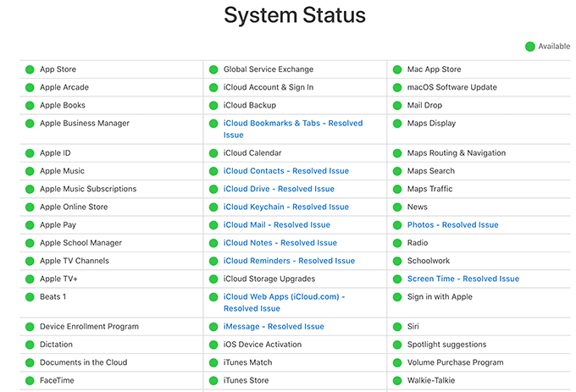The height and width of the screenshot is (392, 576).
Task: Click the Volume Purchase Program text
Action: [455, 362]
